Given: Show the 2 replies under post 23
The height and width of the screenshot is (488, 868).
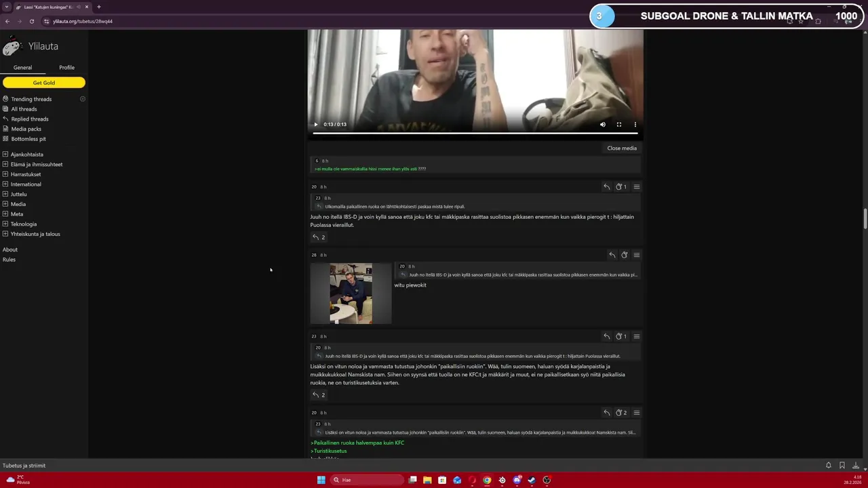Looking at the screenshot, I should pyautogui.click(x=318, y=394).
